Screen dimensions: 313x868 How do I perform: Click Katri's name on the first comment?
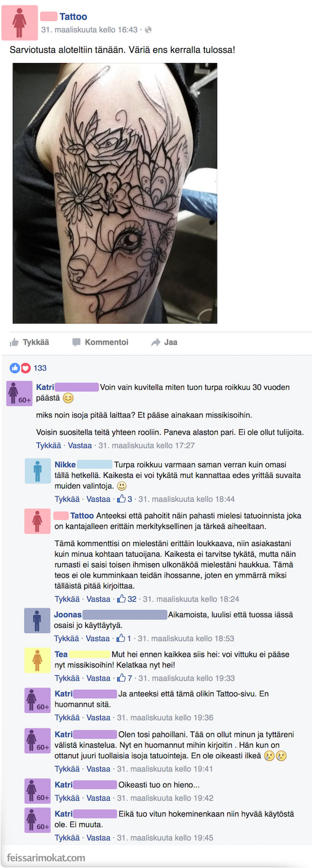pyautogui.click(x=45, y=387)
